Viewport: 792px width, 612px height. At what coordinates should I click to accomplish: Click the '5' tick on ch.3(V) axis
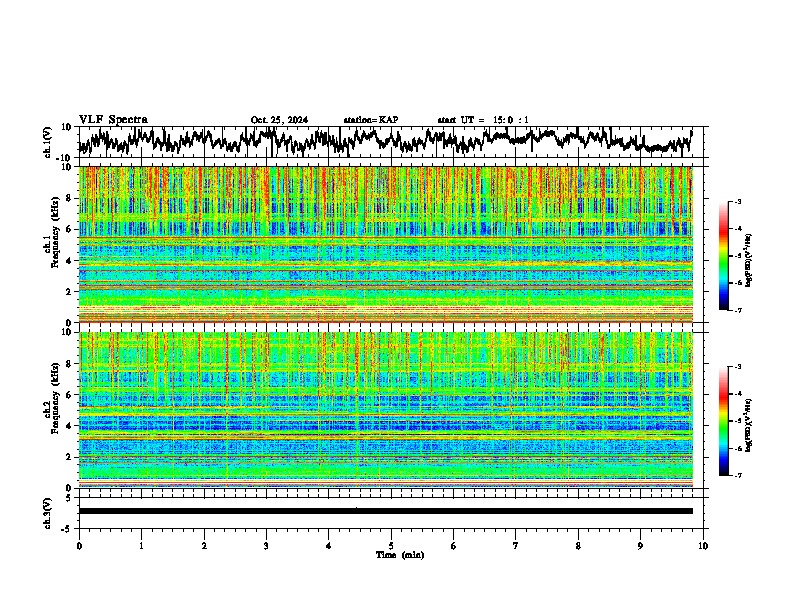tap(68, 498)
